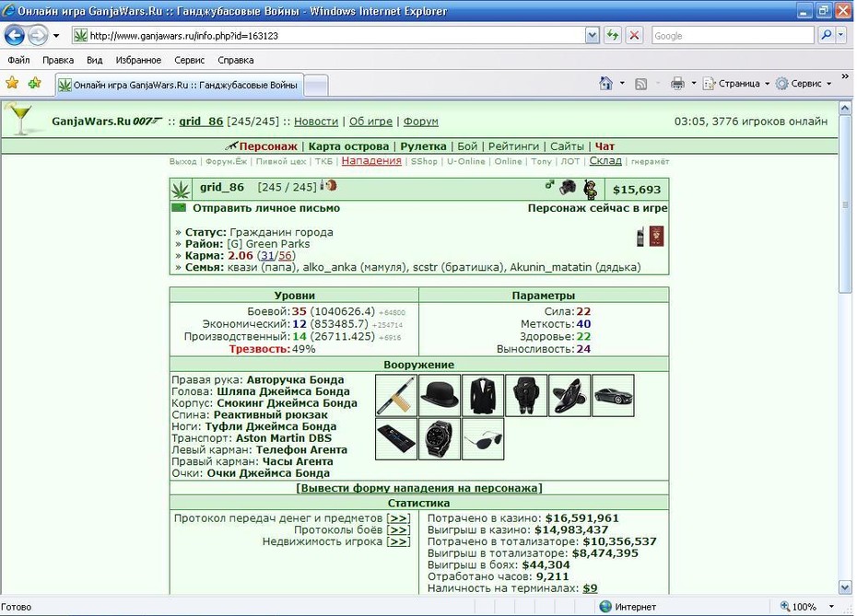Click the vertical scrollbar down arrow
The width and height of the screenshot is (857, 616).
click(845, 587)
